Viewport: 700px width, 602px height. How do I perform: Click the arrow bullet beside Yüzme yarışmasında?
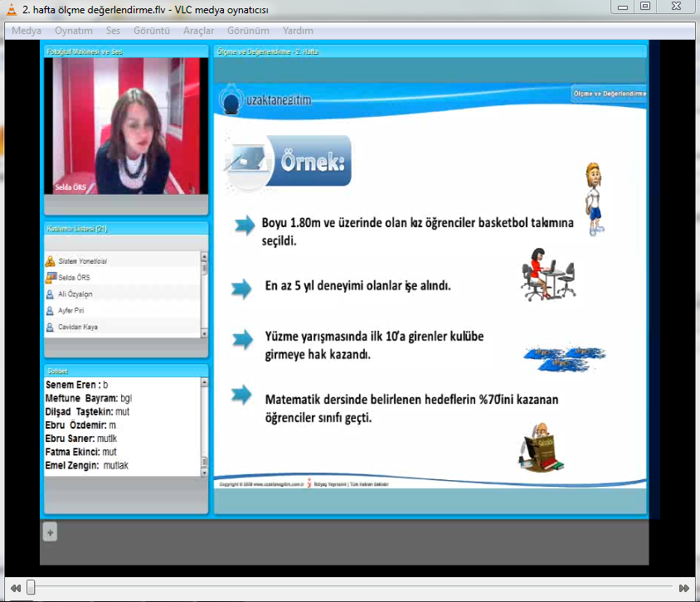click(242, 339)
